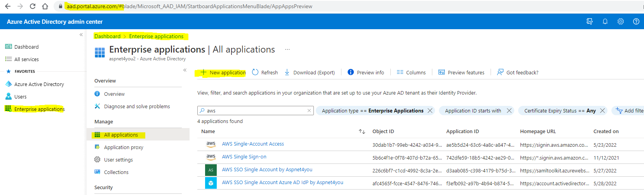This screenshot has height=195, width=644.
Task: Open the help question mark icon
Action: click(x=636, y=21)
